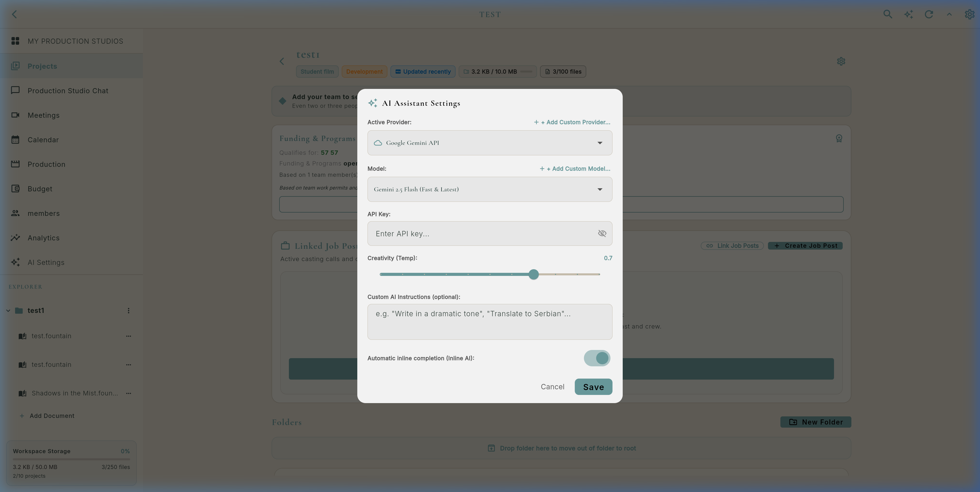This screenshot has width=980, height=492.
Task: Save the AI Assistant settings
Action: [593, 387]
